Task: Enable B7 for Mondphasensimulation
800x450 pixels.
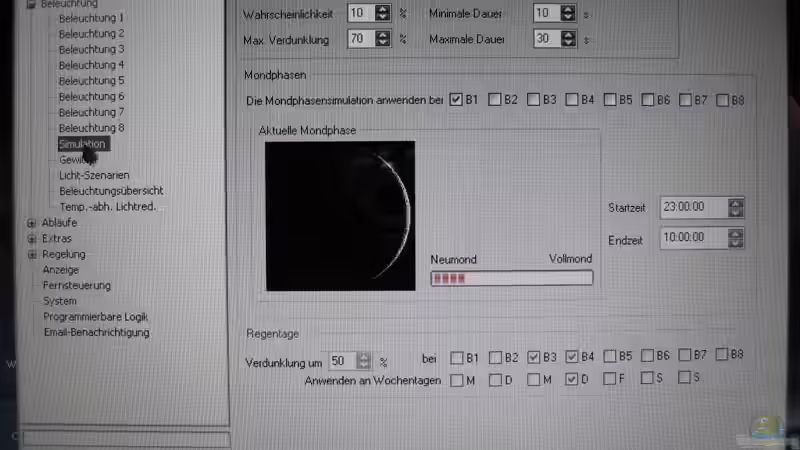Action: [685, 100]
